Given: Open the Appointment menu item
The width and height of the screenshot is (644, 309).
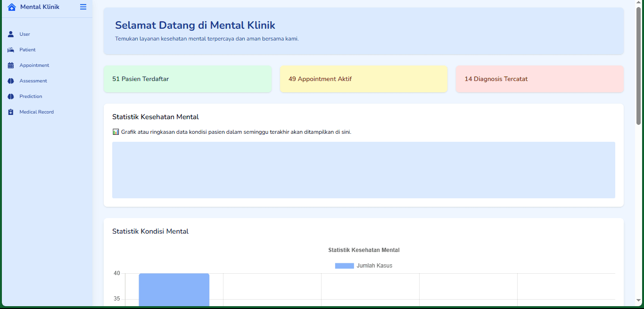Looking at the screenshot, I should (x=34, y=65).
